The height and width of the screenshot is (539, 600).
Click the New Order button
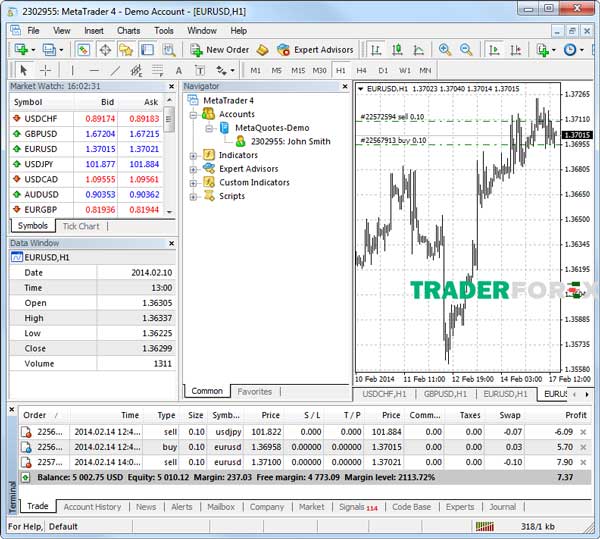(x=220, y=50)
